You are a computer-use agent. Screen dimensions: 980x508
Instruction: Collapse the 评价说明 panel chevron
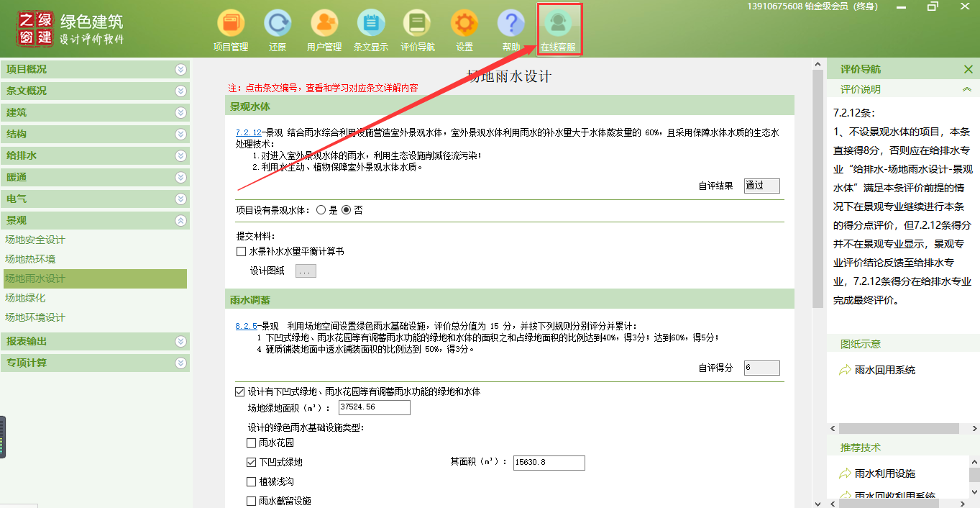[967, 89]
